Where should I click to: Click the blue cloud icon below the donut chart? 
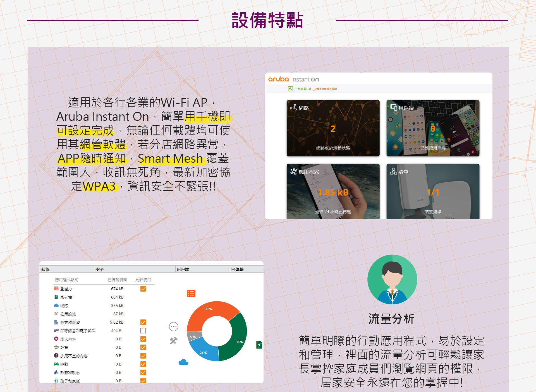183,362
